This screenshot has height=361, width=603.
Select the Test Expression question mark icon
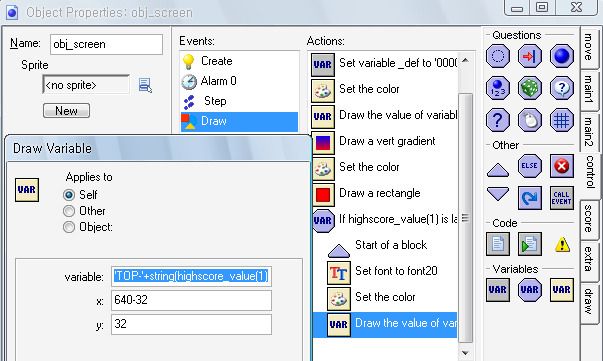(498, 120)
